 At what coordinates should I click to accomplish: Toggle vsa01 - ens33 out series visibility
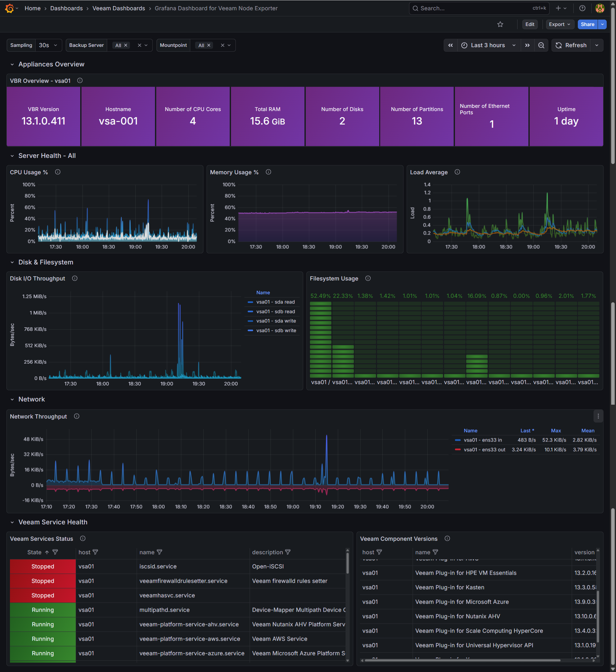484,450
